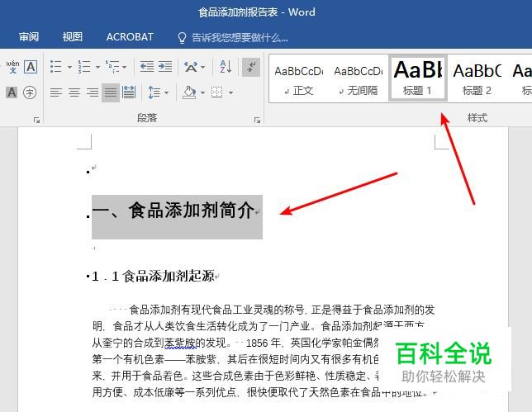The height and width of the screenshot is (412, 532).
Task: Open the Asian layout dropdown arrow
Action: (x=203, y=67)
